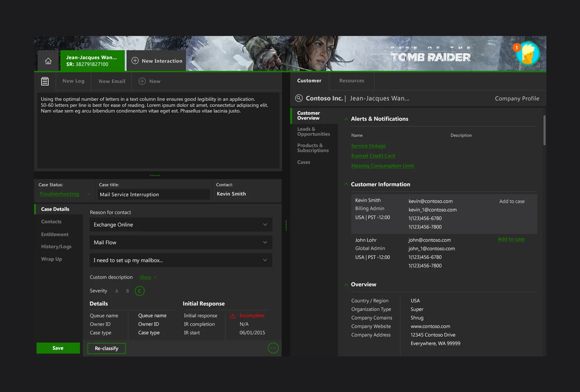Click the www.contoso.com website value

pos(430,327)
